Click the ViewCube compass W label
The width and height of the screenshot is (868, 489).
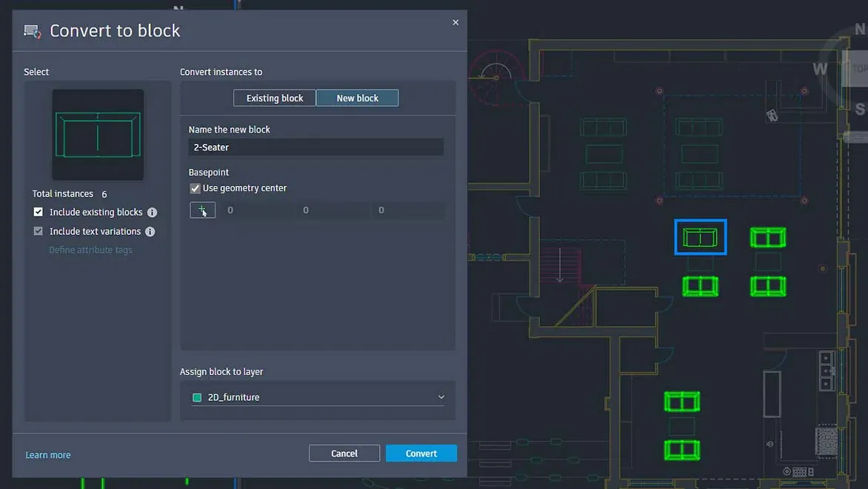(820, 70)
